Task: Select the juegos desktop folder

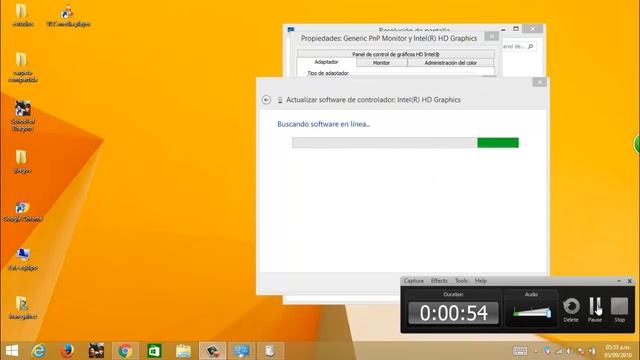Action: [22, 162]
